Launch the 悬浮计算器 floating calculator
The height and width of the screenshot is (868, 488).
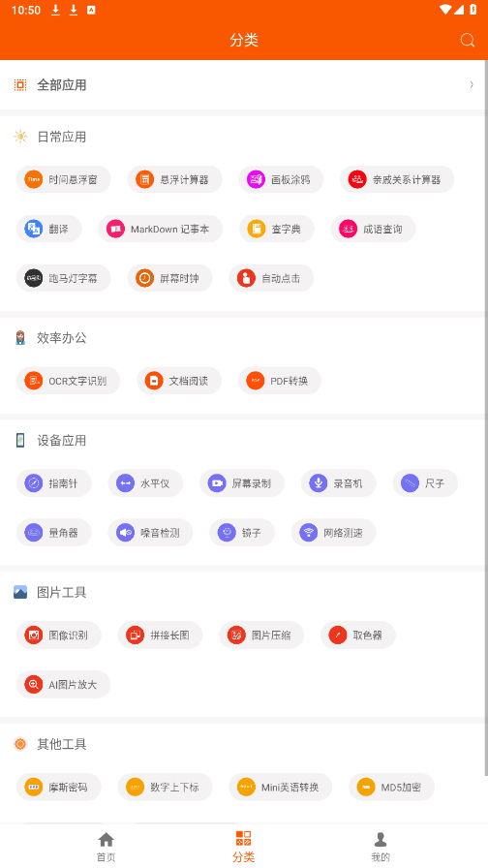click(x=175, y=179)
